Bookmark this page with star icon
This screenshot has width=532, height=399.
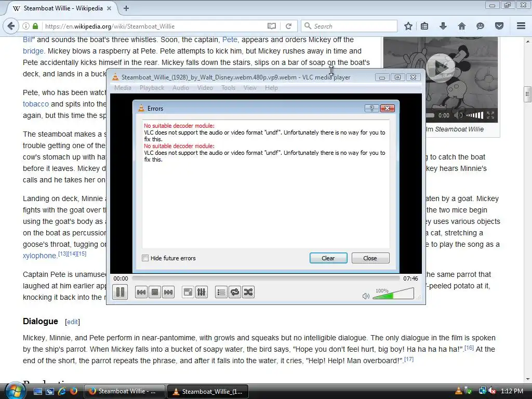click(408, 26)
